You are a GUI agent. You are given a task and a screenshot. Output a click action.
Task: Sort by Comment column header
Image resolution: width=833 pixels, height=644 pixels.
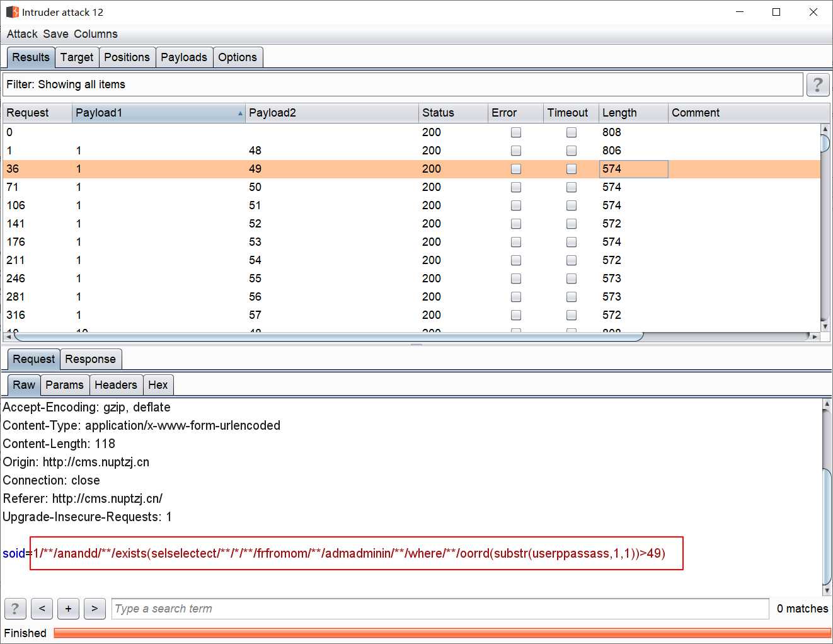749,113
